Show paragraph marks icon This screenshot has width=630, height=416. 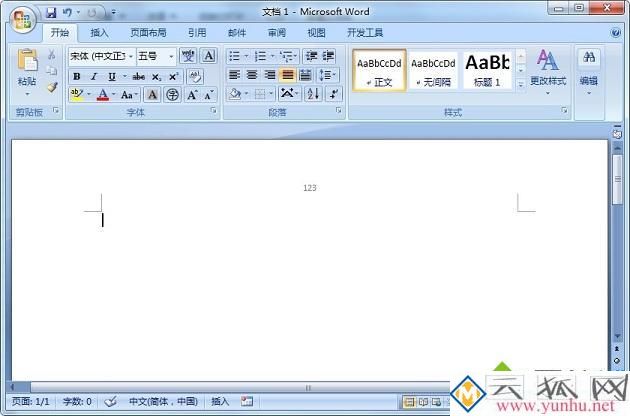(334, 94)
